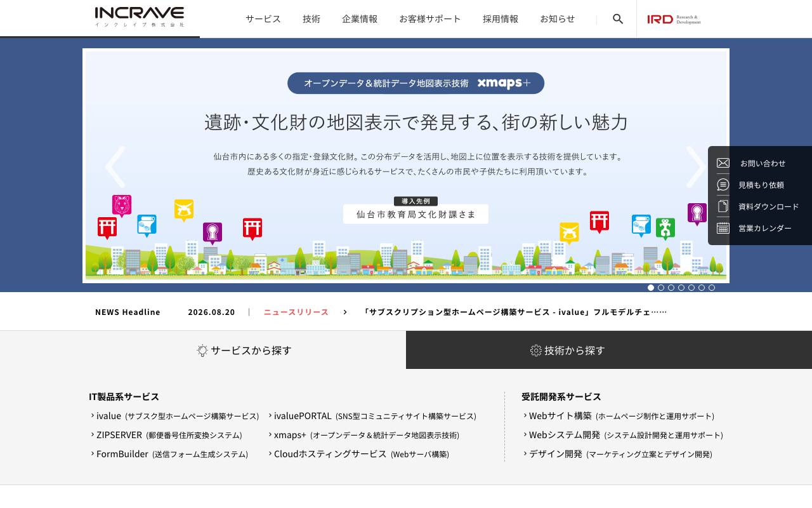Click the 仙台市教育局文化財課さま case button

tap(416, 214)
